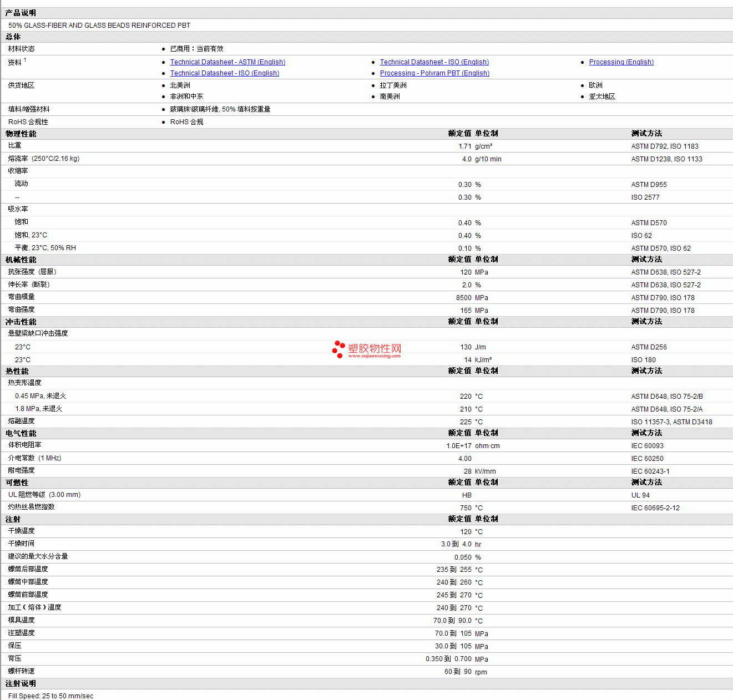Click the '熔流率 (250°C/2.16 kg)' row label

coord(44,159)
